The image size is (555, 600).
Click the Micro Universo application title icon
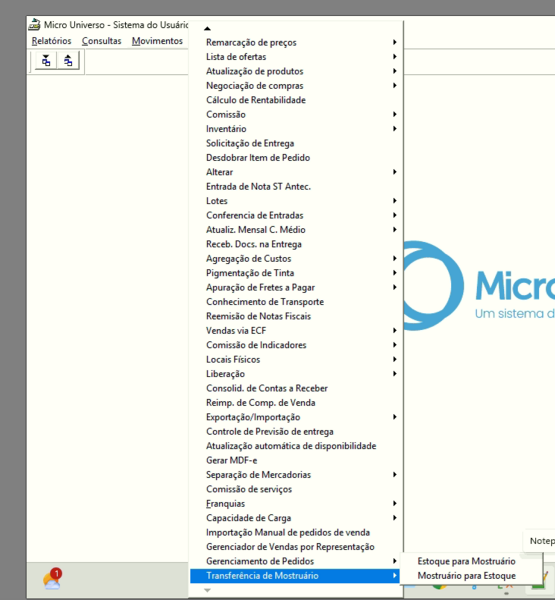34,24
